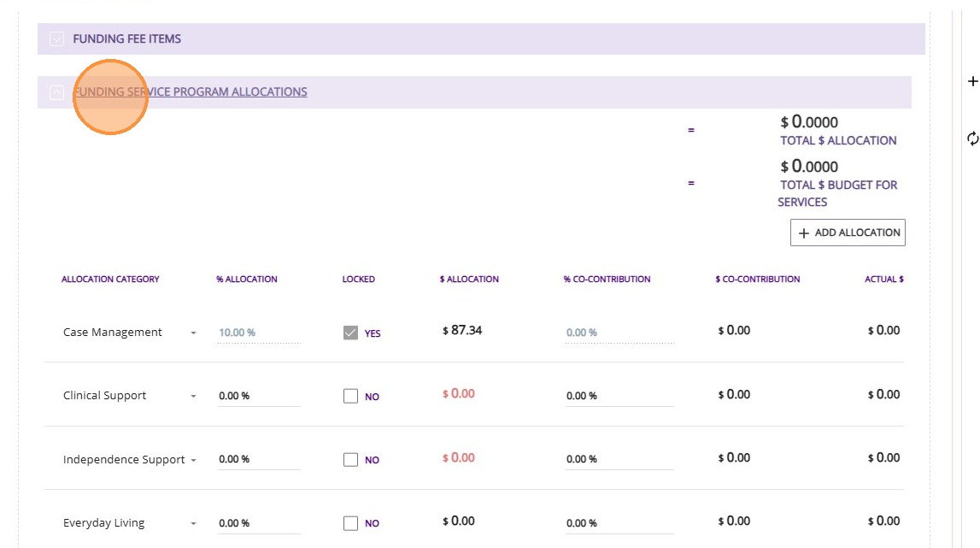Collapse Funding Service Program Allocations section

[x=57, y=92]
